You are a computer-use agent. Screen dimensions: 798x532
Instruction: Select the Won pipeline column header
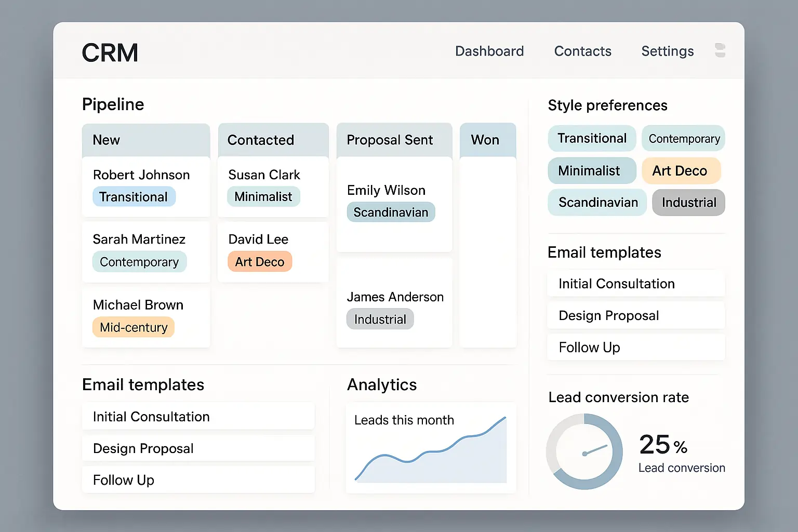pos(488,140)
